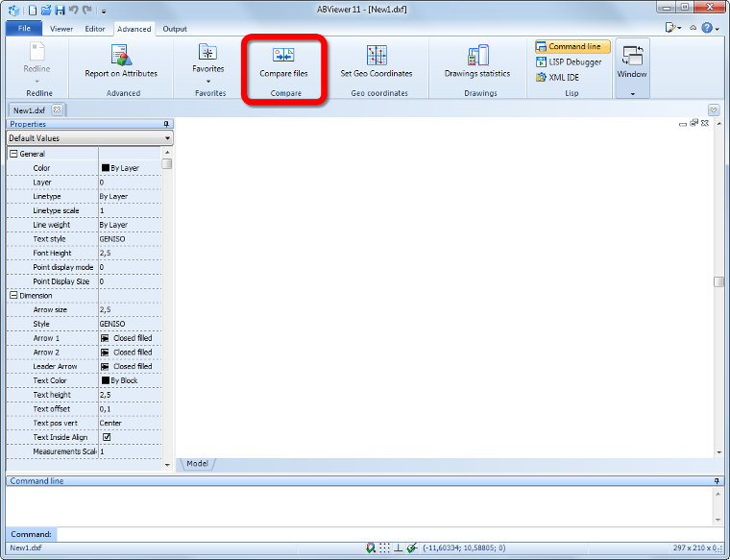Click the Text offset 0,1 value
The height and width of the screenshot is (560, 730).
[x=131, y=408]
